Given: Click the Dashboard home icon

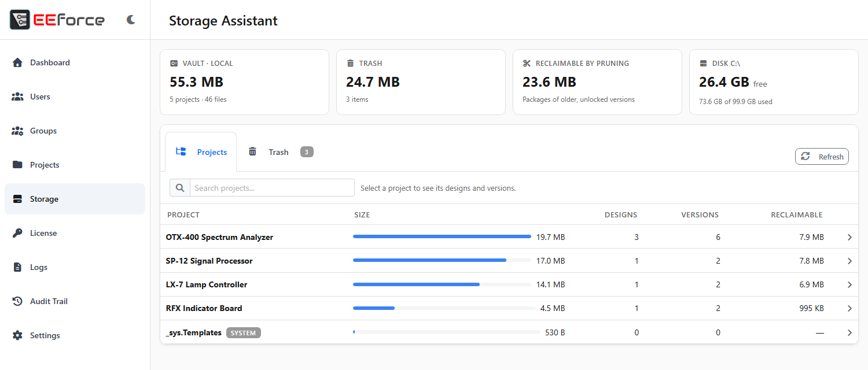Looking at the screenshot, I should pyautogui.click(x=17, y=62).
